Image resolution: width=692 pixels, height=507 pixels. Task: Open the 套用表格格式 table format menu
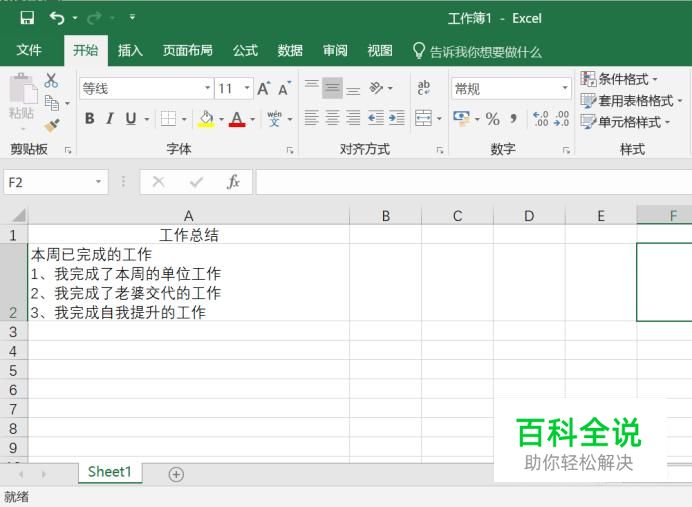631,101
